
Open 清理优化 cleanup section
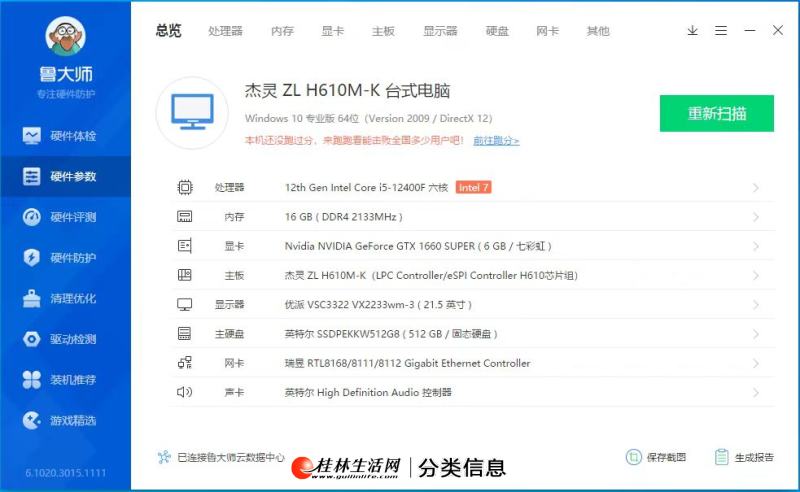tap(65, 299)
